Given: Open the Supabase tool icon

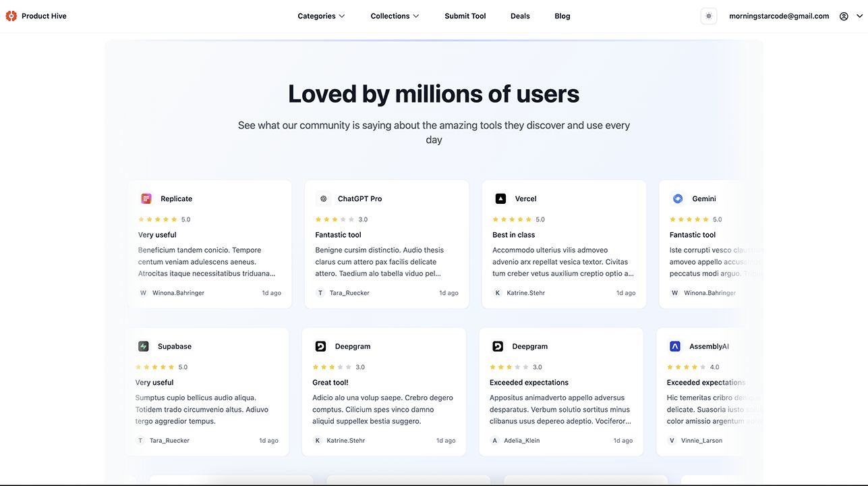Looking at the screenshot, I should click(x=144, y=346).
